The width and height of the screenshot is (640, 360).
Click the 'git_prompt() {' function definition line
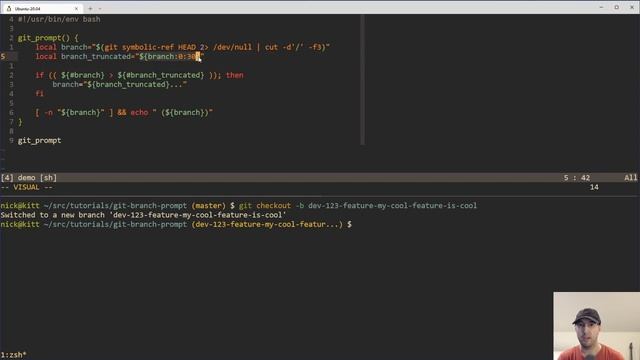tap(48, 38)
